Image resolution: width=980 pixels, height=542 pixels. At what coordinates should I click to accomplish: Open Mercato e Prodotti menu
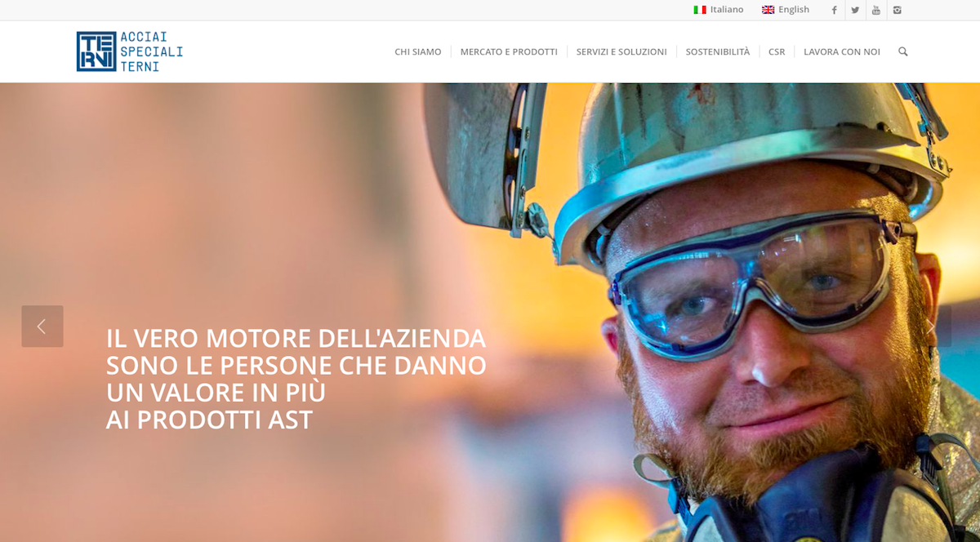pos(509,51)
